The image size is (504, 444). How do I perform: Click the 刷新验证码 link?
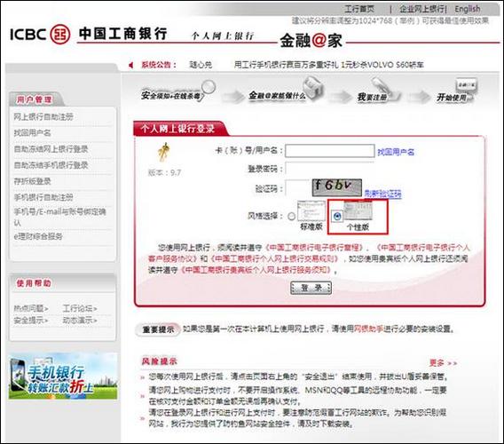(382, 194)
